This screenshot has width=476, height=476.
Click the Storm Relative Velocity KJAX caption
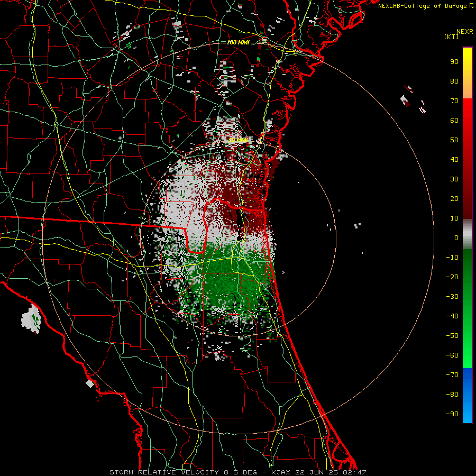[x=238, y=472]
